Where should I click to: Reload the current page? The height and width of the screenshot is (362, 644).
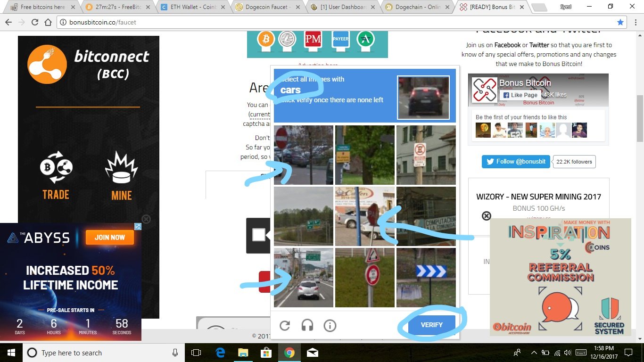[x=35, y=22]
